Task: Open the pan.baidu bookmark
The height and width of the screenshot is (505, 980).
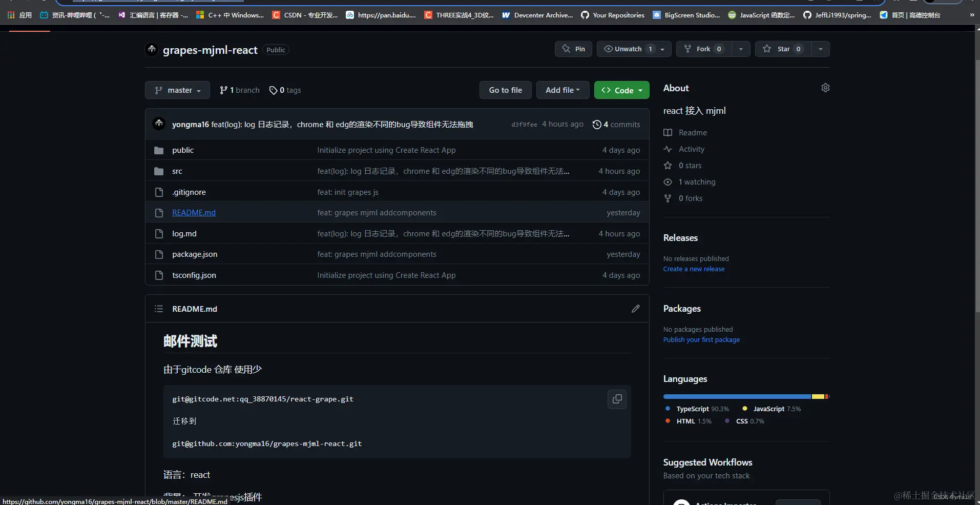Action: 381,15
